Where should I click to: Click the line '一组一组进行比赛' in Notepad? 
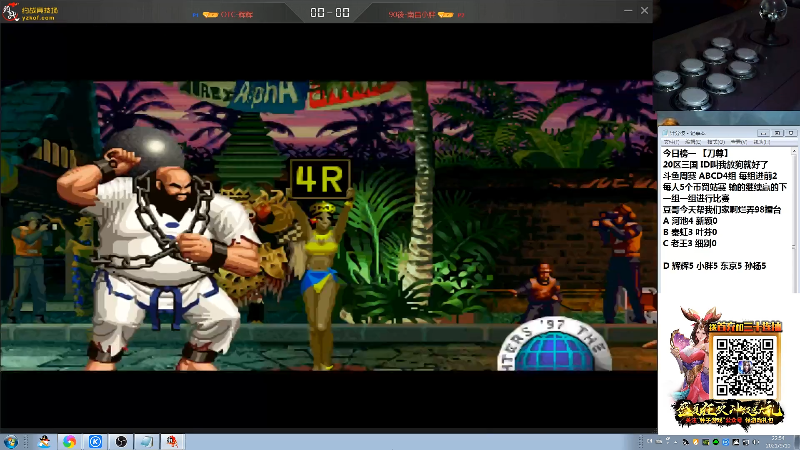click(x=696, y=198)
